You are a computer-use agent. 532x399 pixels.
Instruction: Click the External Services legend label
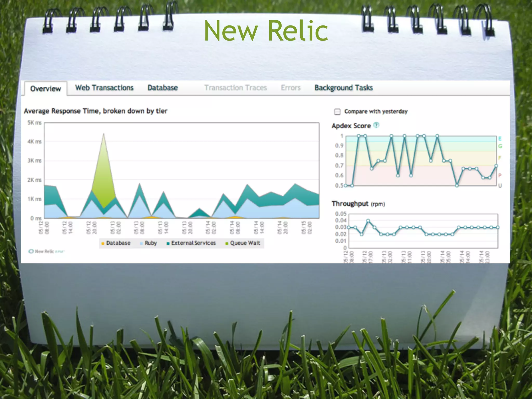(x=193, y=243)
